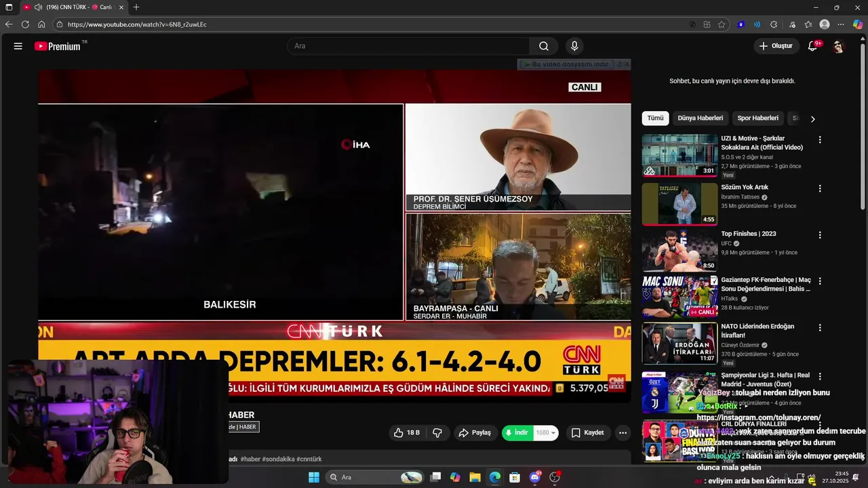Open the 1080 quality dropdown
The image size is (868, 488).
(546, 432)
